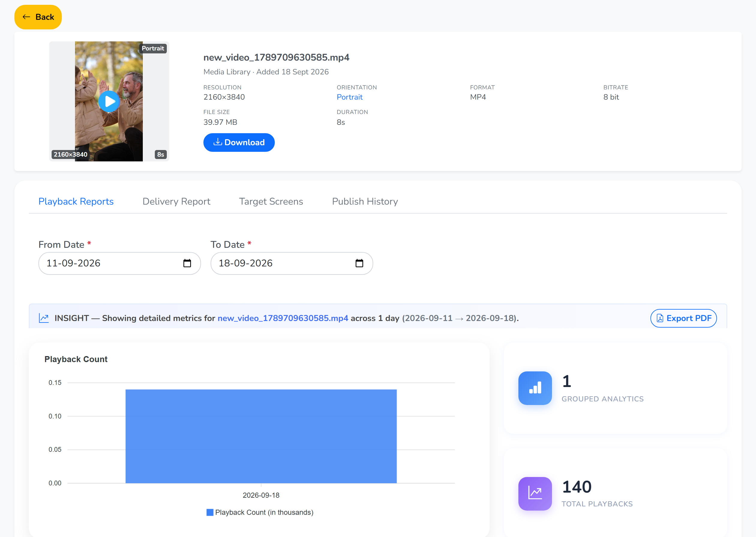756x537 pixels.
Task: Click the Portrait orientation link
Action: point(349,97)
